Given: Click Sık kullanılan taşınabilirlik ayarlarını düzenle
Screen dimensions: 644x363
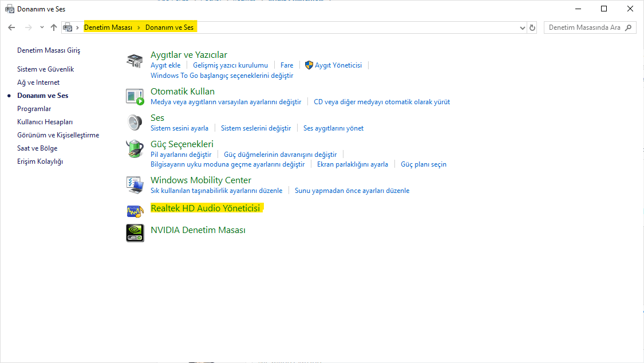Looking at the screenshot, I should (x=216, y=191).
